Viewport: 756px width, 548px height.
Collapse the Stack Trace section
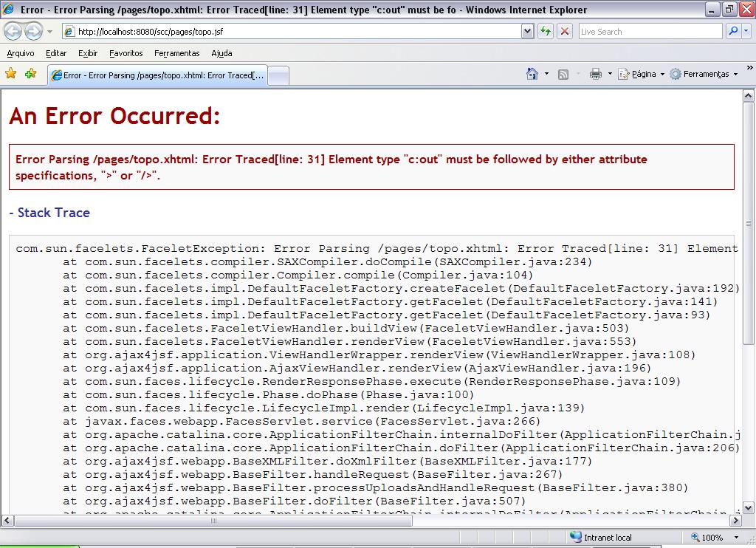[x=49, y=213]
